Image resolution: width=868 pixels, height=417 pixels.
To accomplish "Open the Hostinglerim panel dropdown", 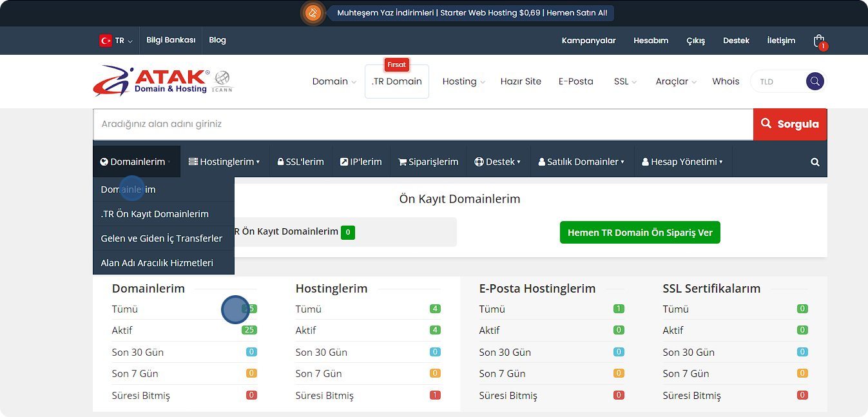I will (x=224, y=162).
